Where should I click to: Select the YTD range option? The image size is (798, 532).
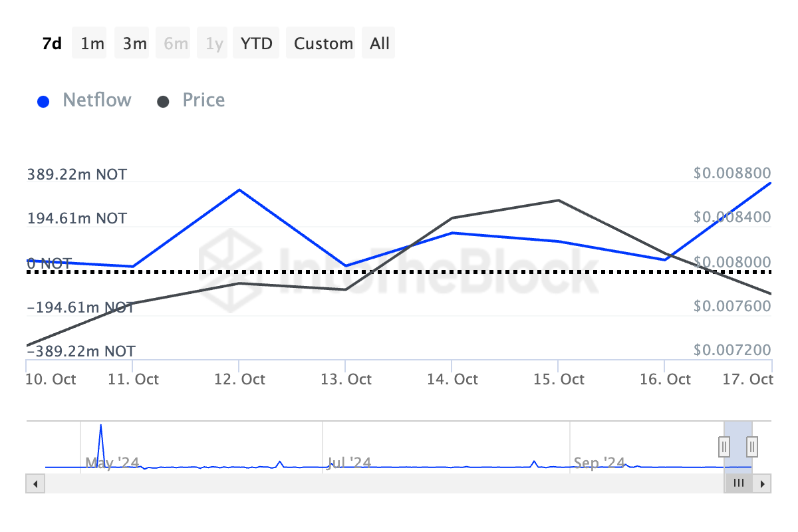[256, 43]
